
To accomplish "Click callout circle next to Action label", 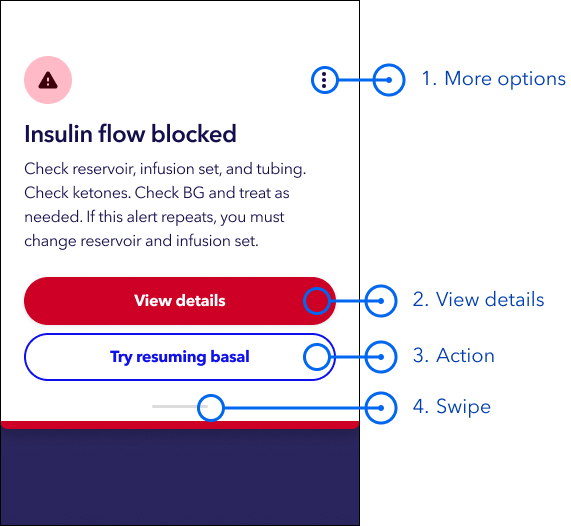I will 381,357.
